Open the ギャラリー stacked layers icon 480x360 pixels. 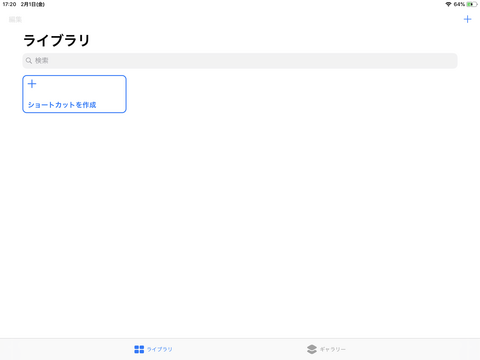[312, 349]
